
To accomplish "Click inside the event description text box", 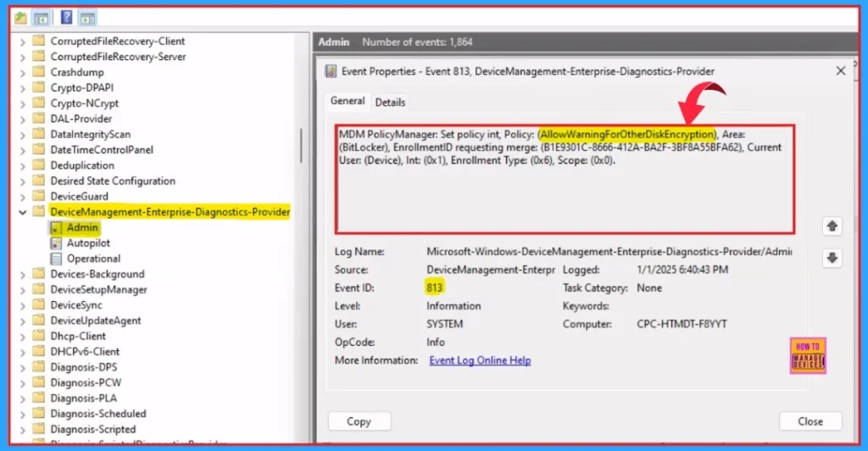I will coord(565,179).
